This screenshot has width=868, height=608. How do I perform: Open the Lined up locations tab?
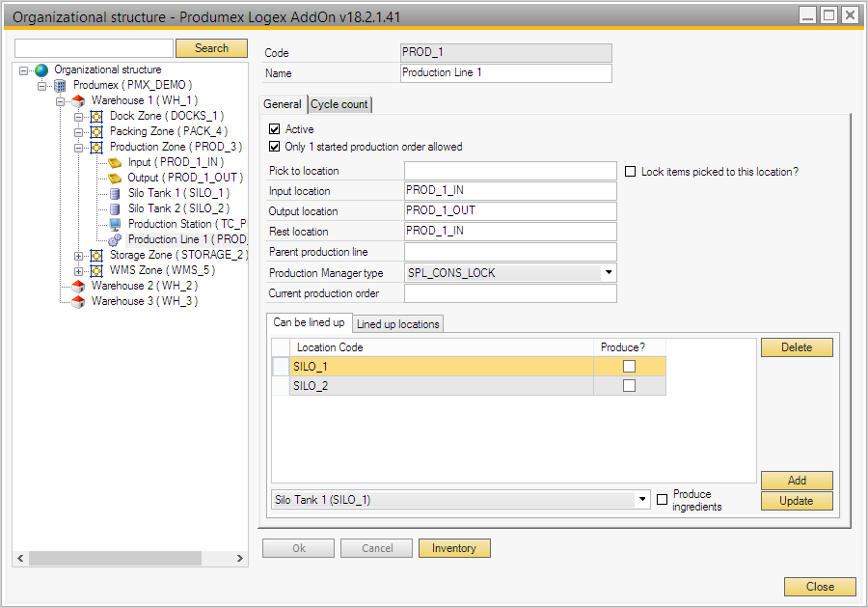coord(397,324)
